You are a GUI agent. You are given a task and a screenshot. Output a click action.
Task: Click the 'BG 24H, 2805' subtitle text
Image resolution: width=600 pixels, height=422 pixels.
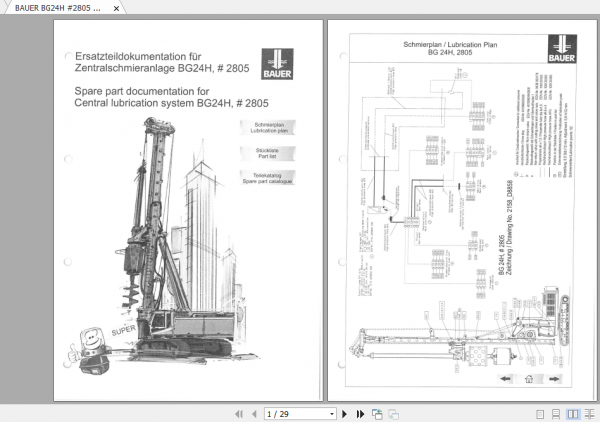tap(450, 52)
